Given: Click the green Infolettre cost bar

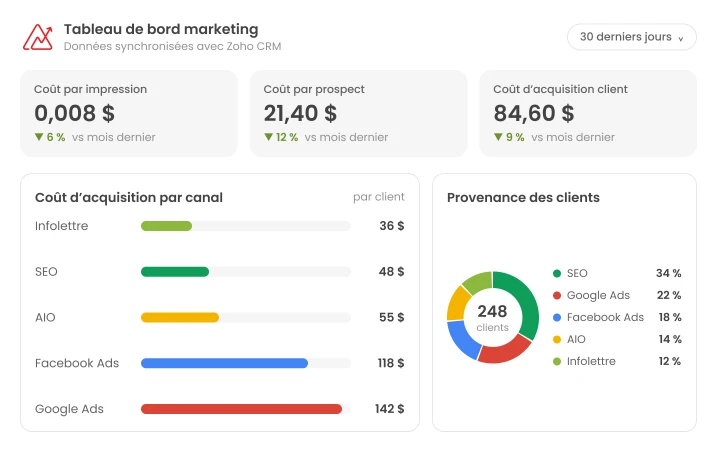Looking at the screenshot, I should tap(166, 226).
